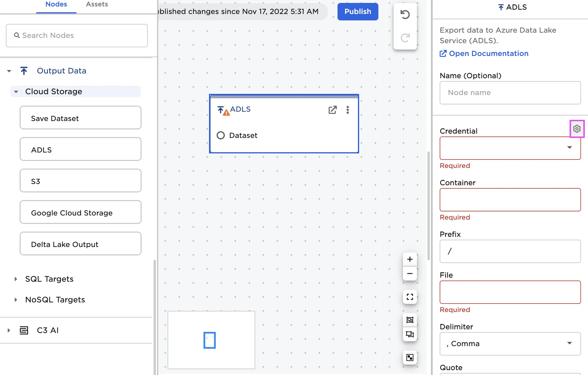
Task: Expand the SQL Targets section
Action: pyautogui.click(x=16, y=279)
